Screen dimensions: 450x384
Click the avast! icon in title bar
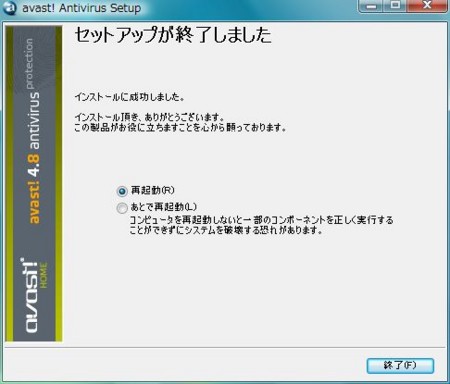point(9,8)
